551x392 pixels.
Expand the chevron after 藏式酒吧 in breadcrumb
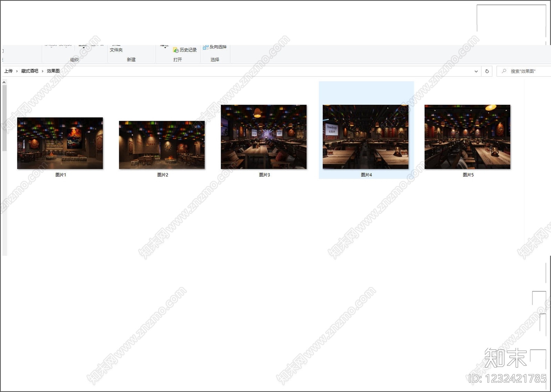point(42,71)
